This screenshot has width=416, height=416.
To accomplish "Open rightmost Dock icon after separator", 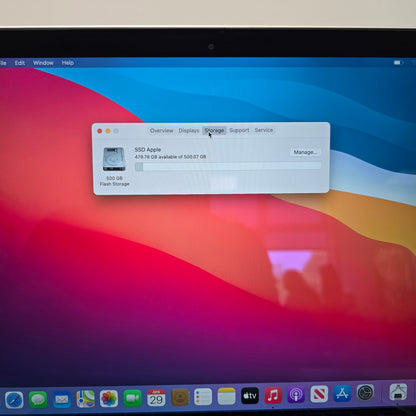I will tap(398, 392).
